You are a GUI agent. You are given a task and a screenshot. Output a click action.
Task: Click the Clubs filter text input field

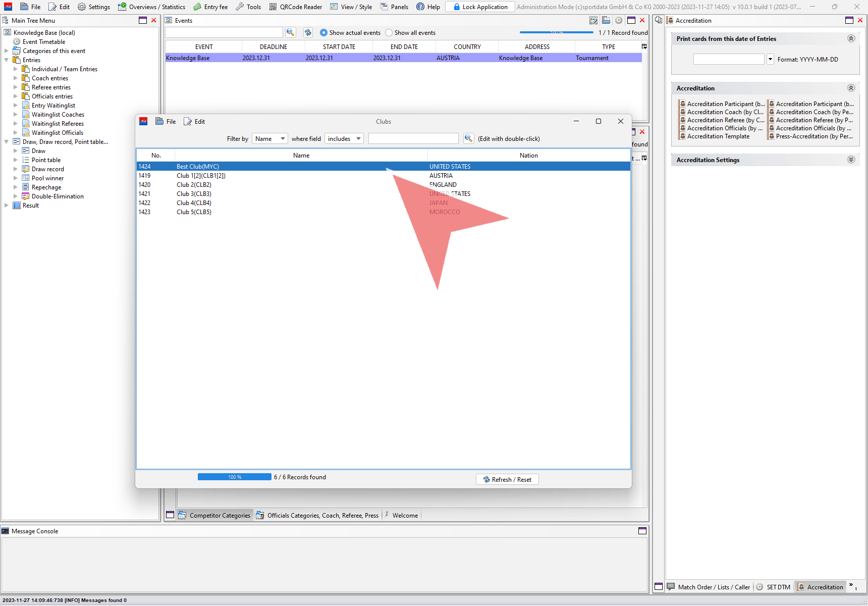click(413, 139)
